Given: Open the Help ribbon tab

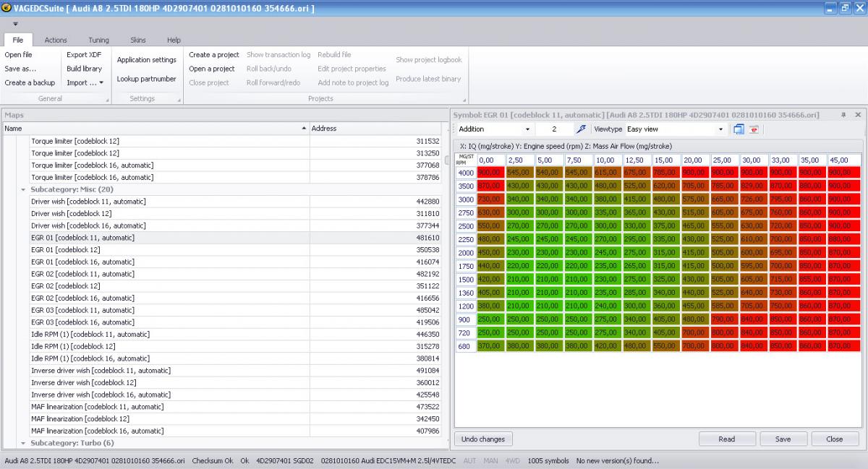Looking at the screenshot, I should point(174,40).
